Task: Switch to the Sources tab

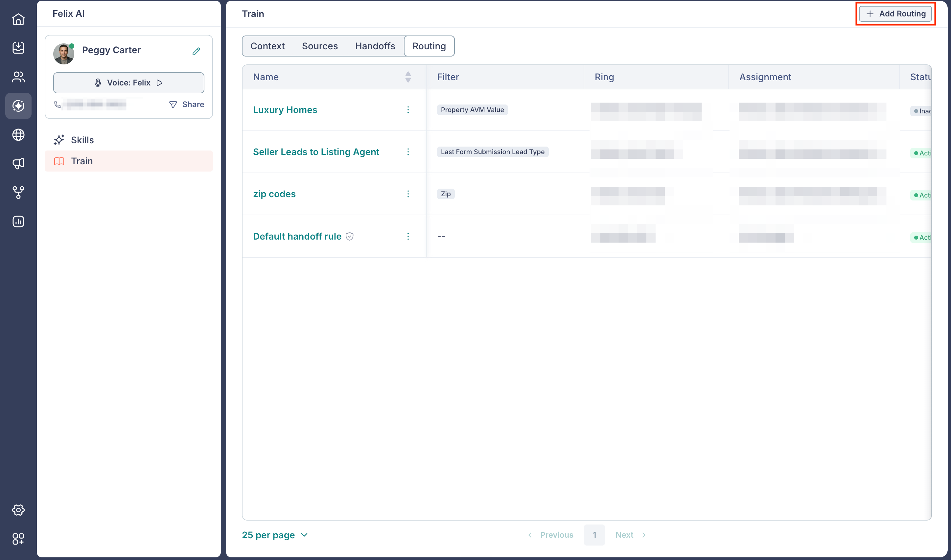Action: pyautogui.click(x=320, y=46)
